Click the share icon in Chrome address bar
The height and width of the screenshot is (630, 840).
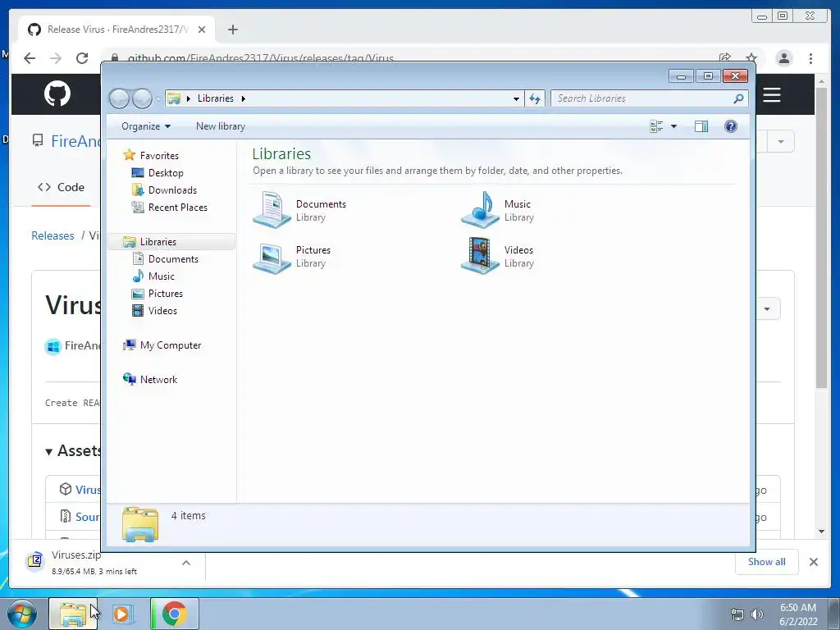click(x=725, y=58)
